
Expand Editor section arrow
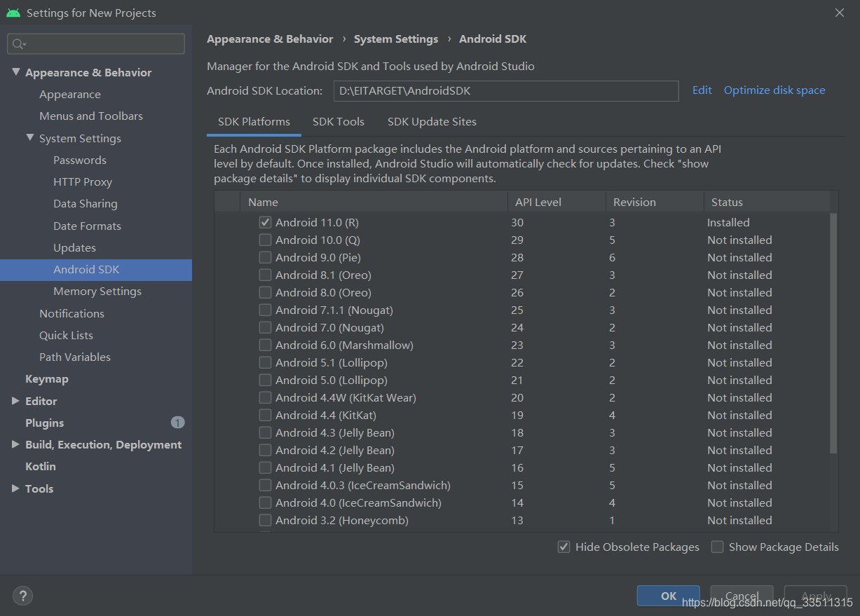click(x=15, y=401)
